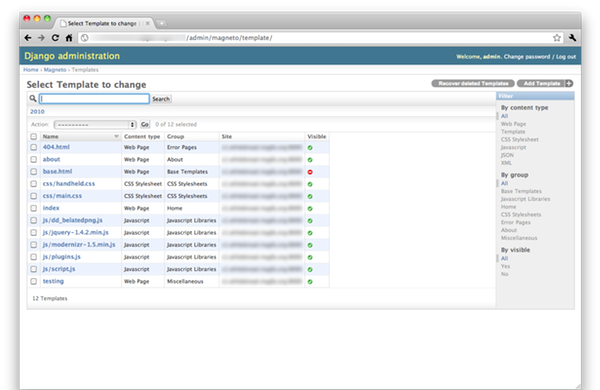Filter by visible No
600x390 pixels.
(504, 274)
